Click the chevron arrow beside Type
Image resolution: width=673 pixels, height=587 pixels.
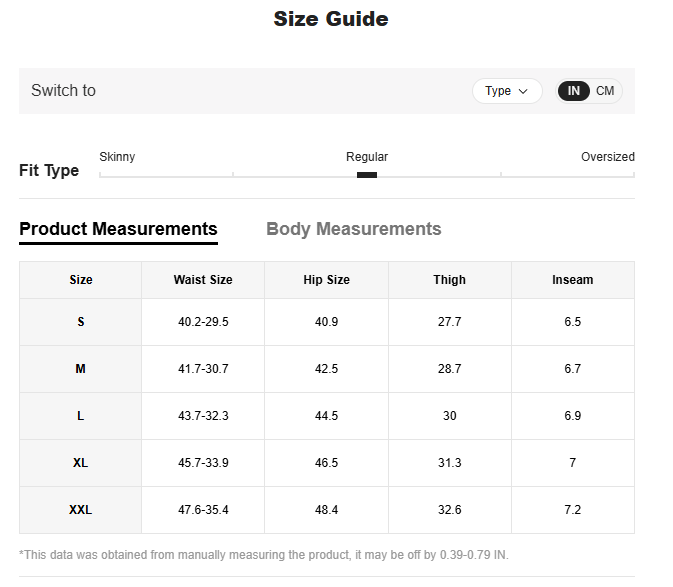(523, 91)
